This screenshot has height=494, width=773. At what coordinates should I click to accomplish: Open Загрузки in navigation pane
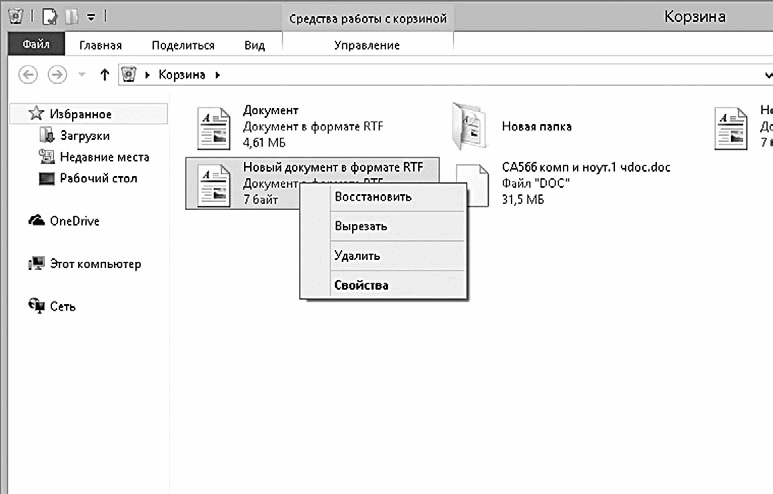tap(85, 136)
